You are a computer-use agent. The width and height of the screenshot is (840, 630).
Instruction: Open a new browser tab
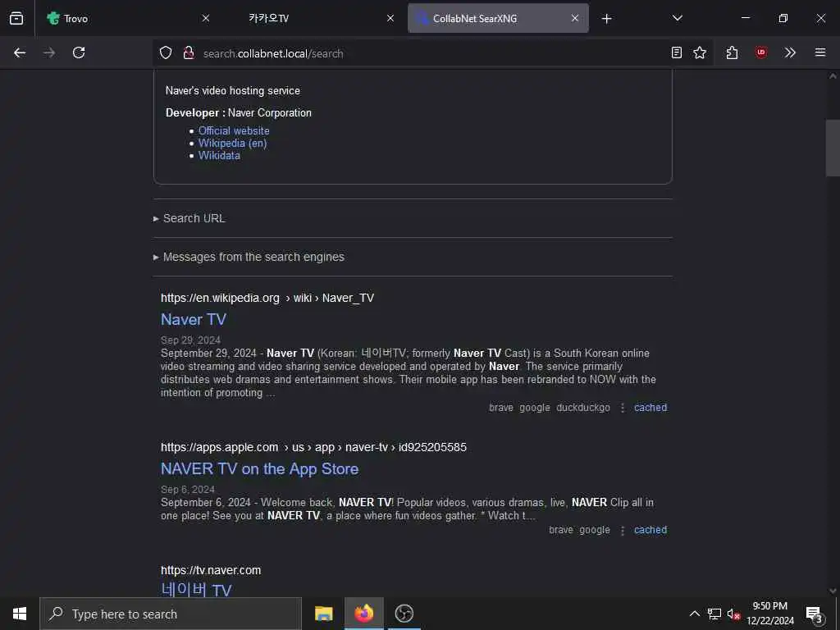pyautogui.click(x=606, y=19)
